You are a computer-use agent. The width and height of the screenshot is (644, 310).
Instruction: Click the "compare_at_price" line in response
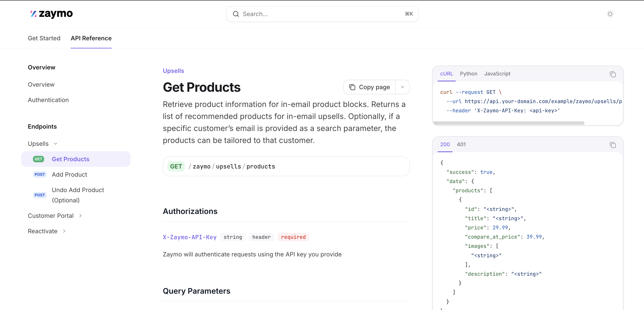click(504, 237)
